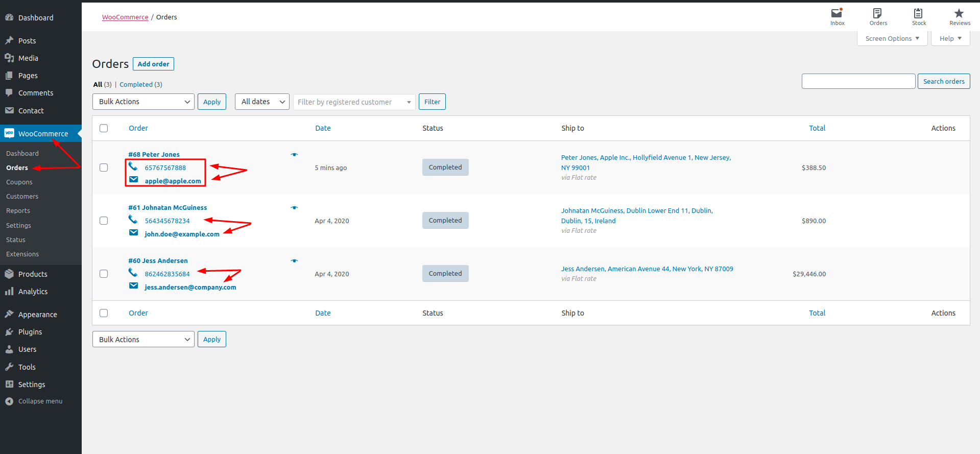This screenshot has height=454, width=980.
Task: Open the All dates dropdown
Action: point(262,102)
